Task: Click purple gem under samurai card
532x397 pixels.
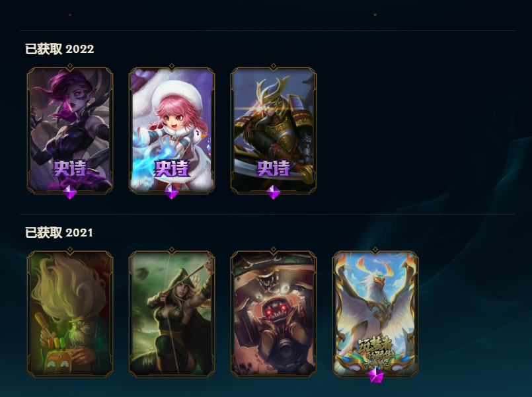Action: pos(274,192)
